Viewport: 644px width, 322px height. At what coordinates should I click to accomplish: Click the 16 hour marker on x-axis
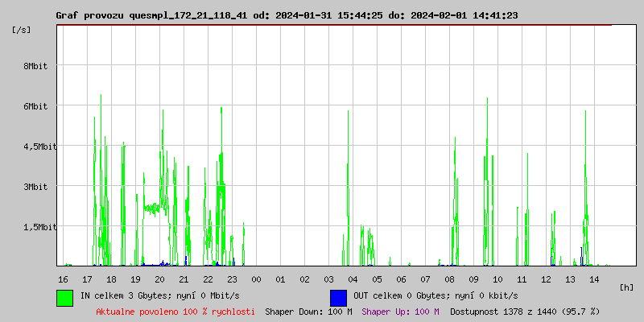[63, 279]
